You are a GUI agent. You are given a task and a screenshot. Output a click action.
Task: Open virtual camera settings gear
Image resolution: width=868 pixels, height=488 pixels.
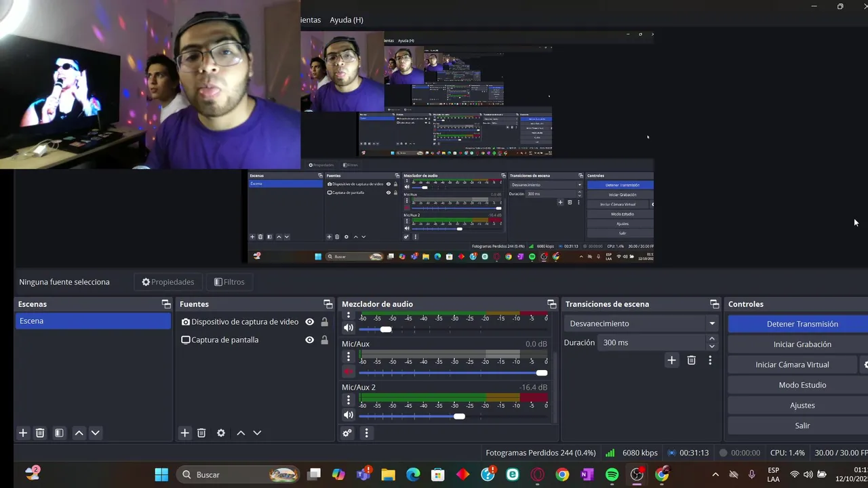click(x=865, y=365)
